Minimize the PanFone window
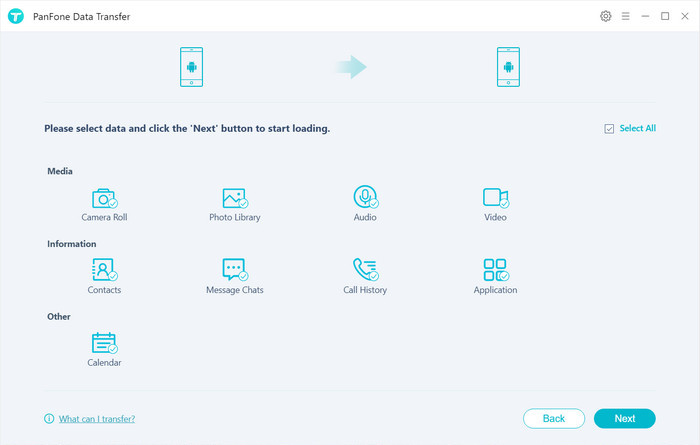700x445 pixels. pyautogui.click(x=645, y=16)
